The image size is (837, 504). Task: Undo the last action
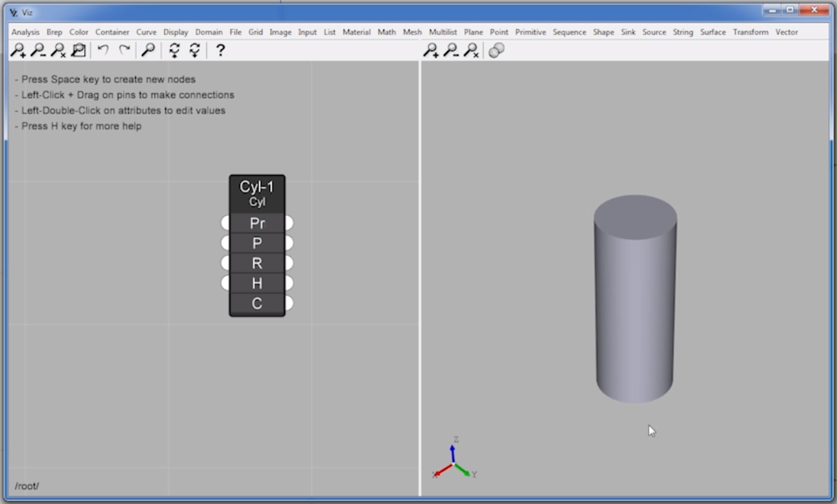point(102,50)
